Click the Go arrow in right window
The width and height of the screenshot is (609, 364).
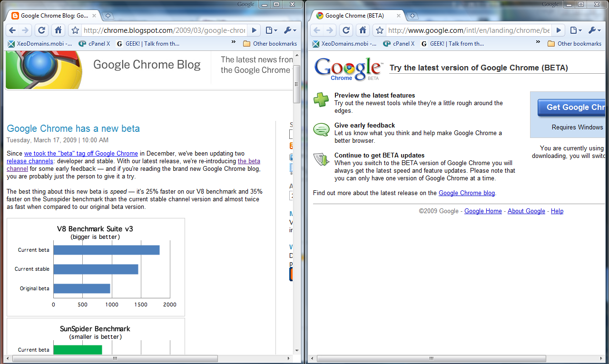[x=559, y=30]
